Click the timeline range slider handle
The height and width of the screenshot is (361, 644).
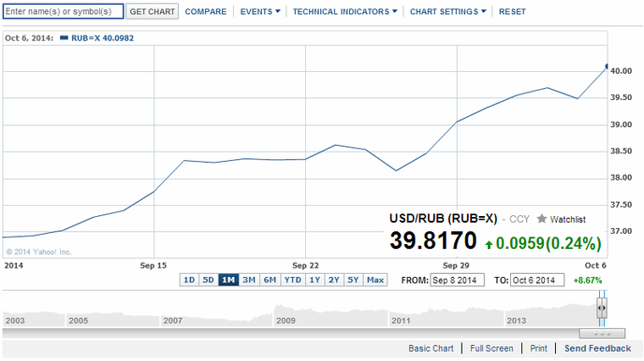tap(602, 308)
